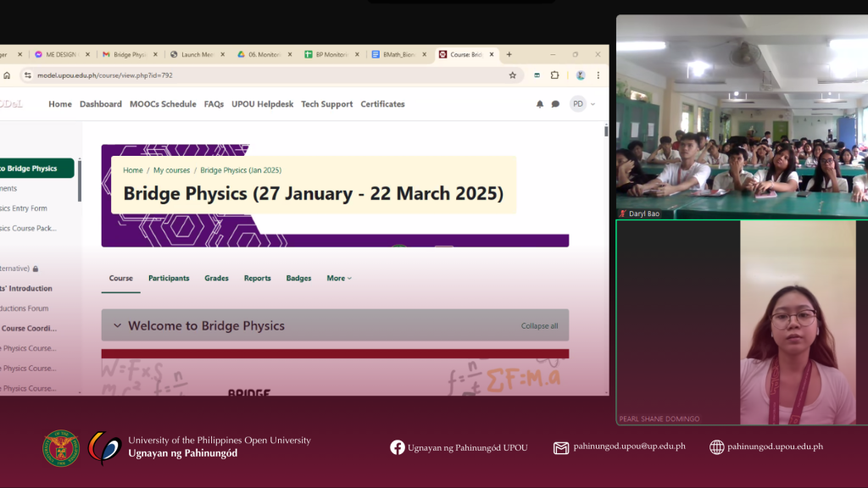
Task: Click the green toolbar icon left of the extensions icon
Action: tap(537, 75)
